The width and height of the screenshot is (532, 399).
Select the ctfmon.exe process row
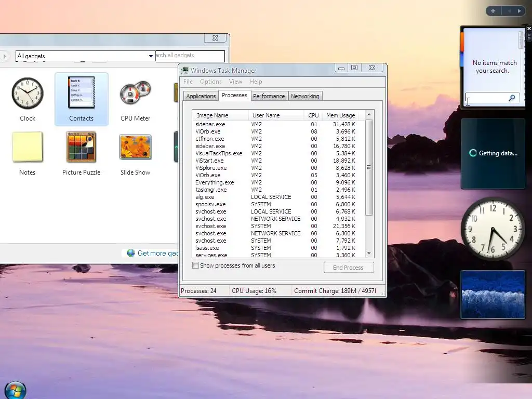click(x=279, y=139)
